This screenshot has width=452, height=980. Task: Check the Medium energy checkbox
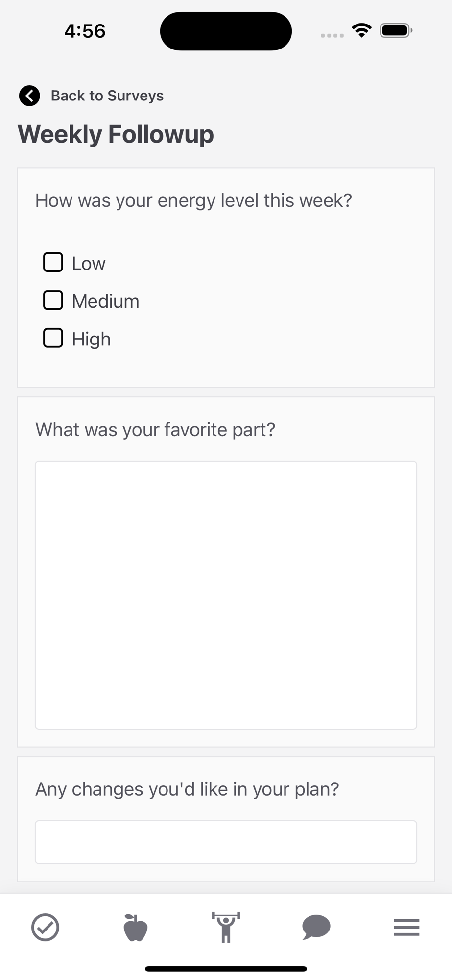tap(53, 300)
